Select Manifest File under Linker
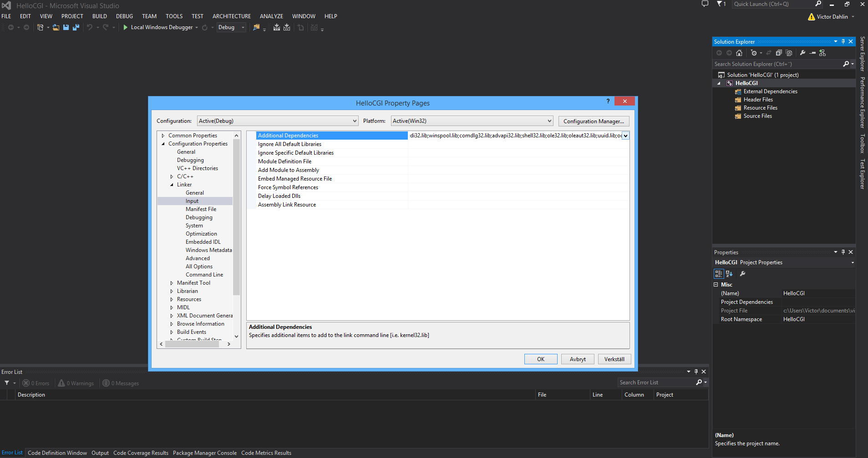This screenshot has width=868, height=458. 201,209
